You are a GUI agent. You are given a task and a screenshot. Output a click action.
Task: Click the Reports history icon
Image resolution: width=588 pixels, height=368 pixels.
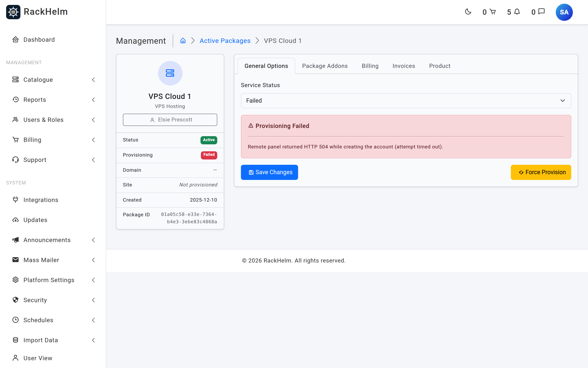16,100
